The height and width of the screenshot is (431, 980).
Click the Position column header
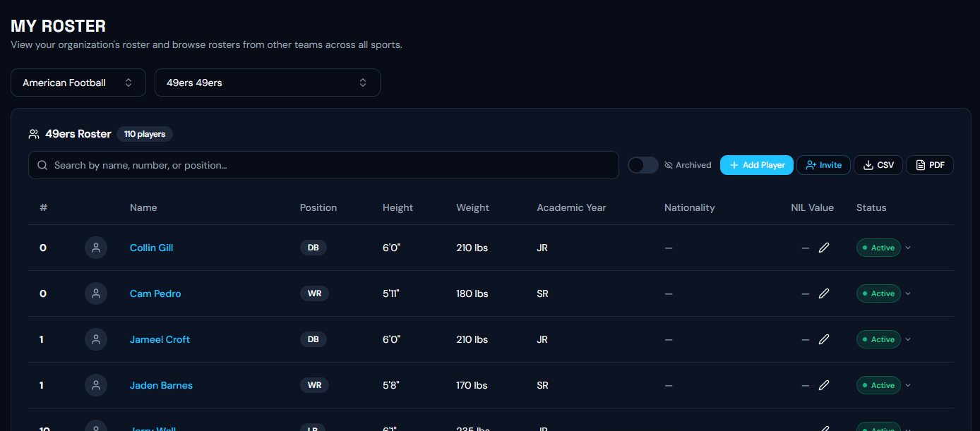coord(318,207)
